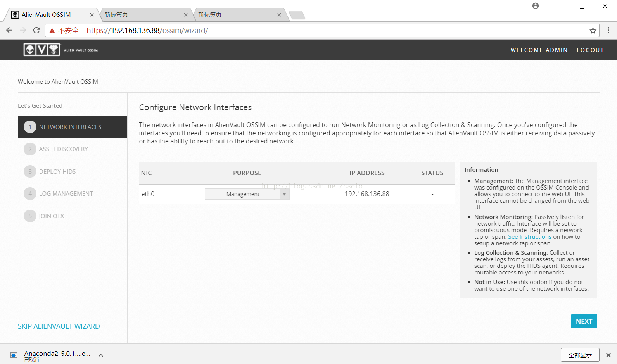This screenshot has height=364, width=617.
Task: Click WELCOME ADMIN in the header
Action: point(539,50)
